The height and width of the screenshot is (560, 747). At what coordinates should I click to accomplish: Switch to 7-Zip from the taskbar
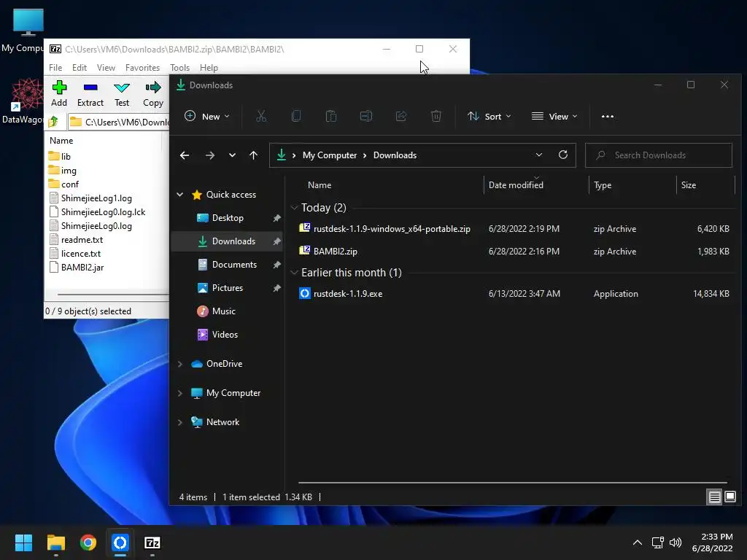(152, 542)
